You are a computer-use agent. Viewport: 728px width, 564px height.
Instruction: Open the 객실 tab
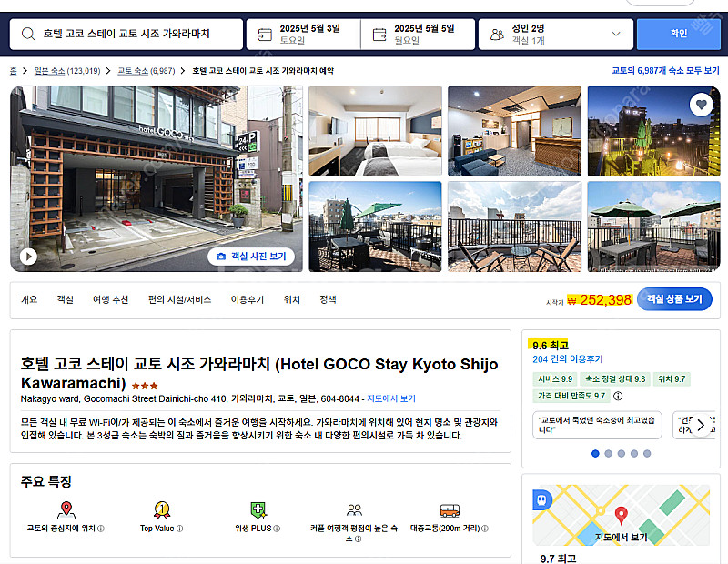[x=65, y=300]
